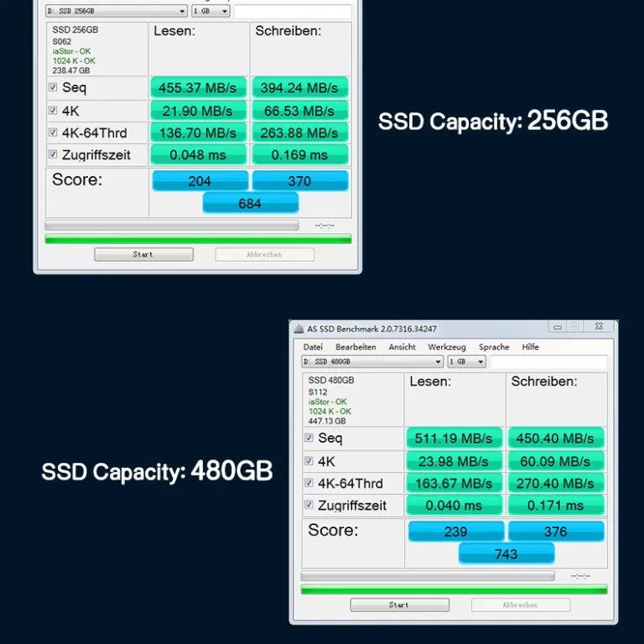
Task: Uncheck Zugriffszeit test in 480GB window
Action: tap(309, 505)
